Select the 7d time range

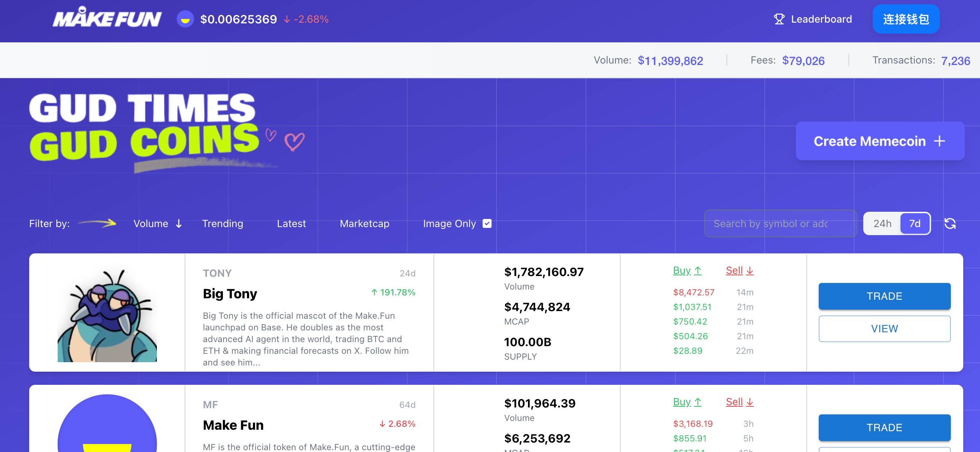click(915, 223)
